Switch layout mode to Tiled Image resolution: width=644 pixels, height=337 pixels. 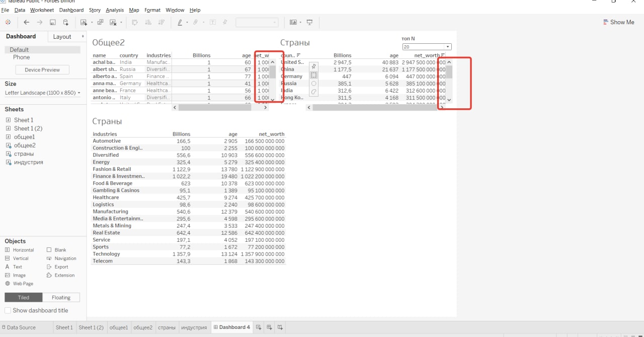pyautogui.click(x=24, y=297)
